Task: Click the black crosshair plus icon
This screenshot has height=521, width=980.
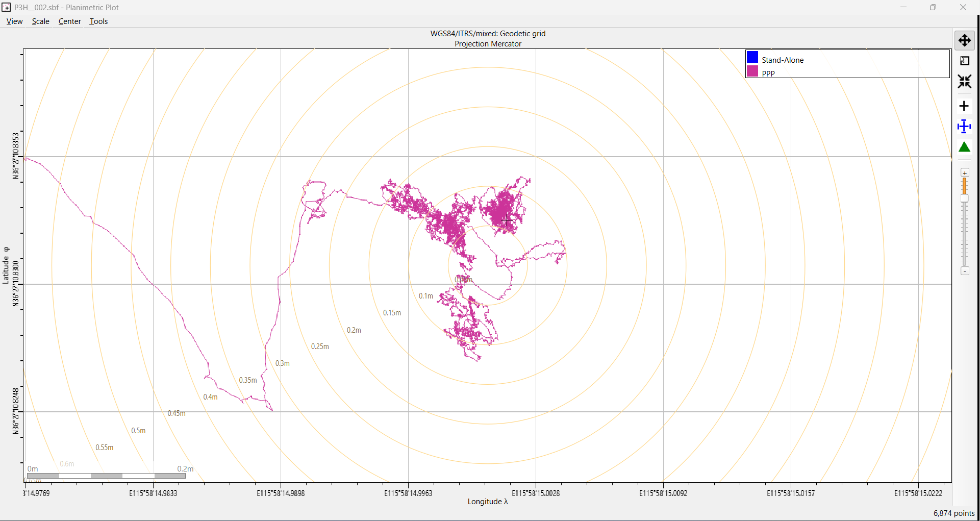Action: (x=964, y=106)
